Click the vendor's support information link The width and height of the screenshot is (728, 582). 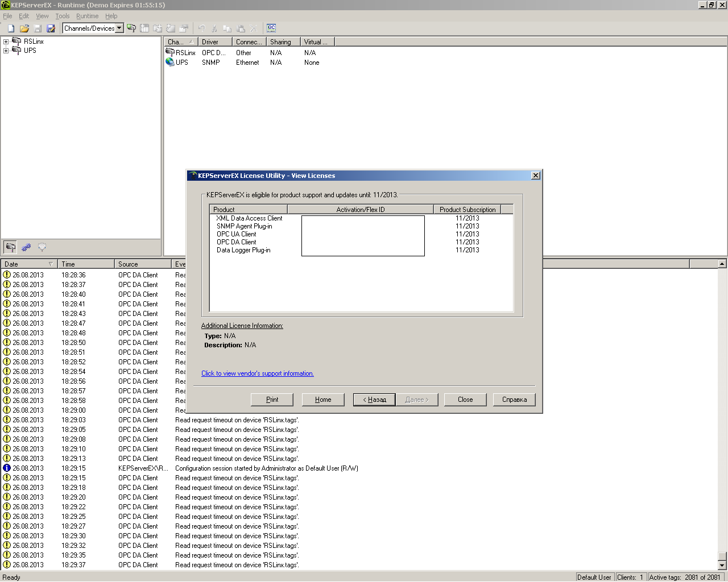coord(257,373)
